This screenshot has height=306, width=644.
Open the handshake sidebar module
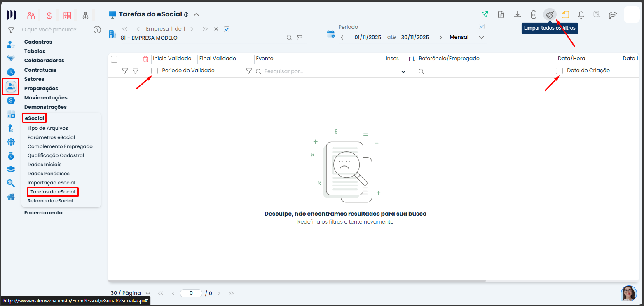[x=11, y=58]
